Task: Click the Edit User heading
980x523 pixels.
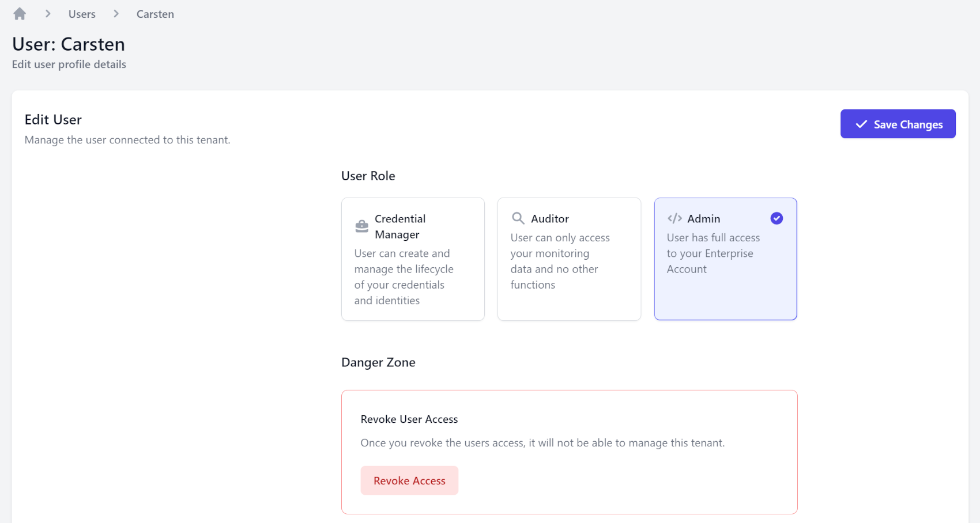Action: click(52, 119)
